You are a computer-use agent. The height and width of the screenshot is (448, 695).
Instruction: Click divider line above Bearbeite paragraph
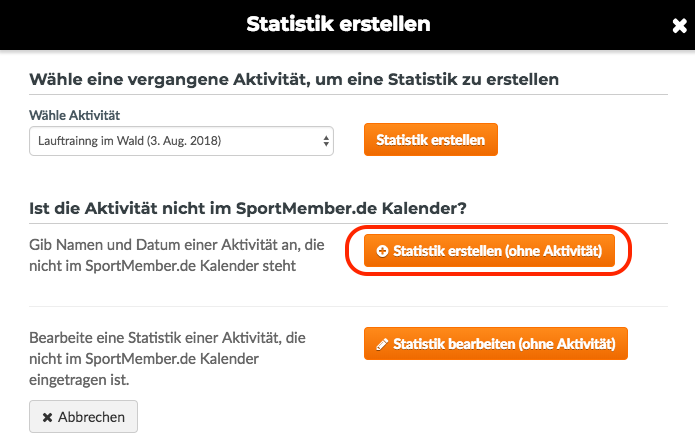click(x=348, y=306)
